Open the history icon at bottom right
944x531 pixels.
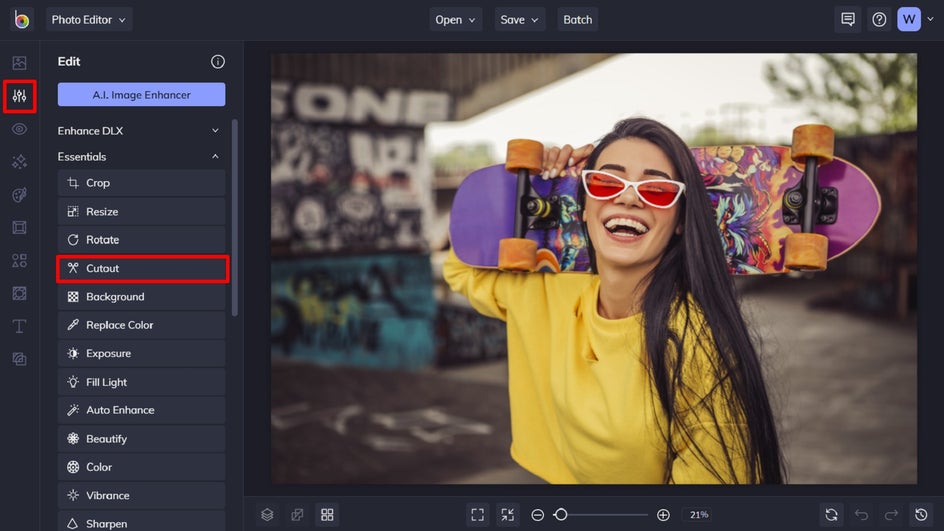(x=921, y=514)
